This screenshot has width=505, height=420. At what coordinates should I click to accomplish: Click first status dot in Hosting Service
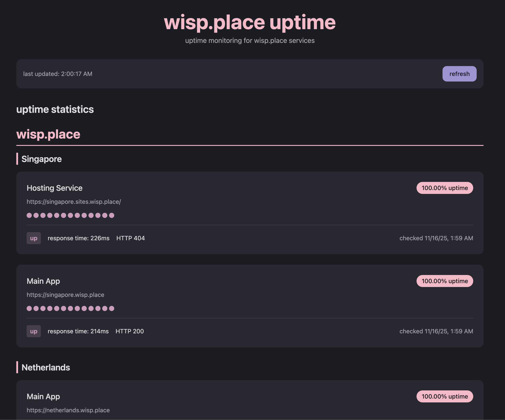pos(29,215)
